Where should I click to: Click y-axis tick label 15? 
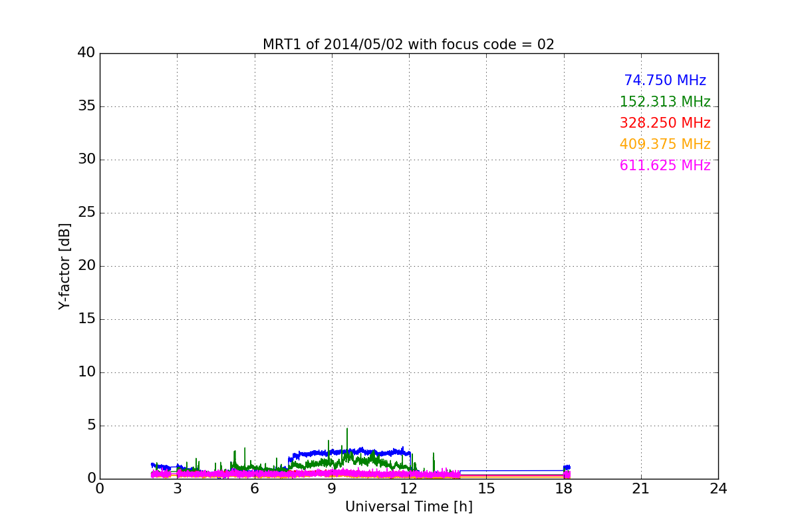[x=86, y=319]
